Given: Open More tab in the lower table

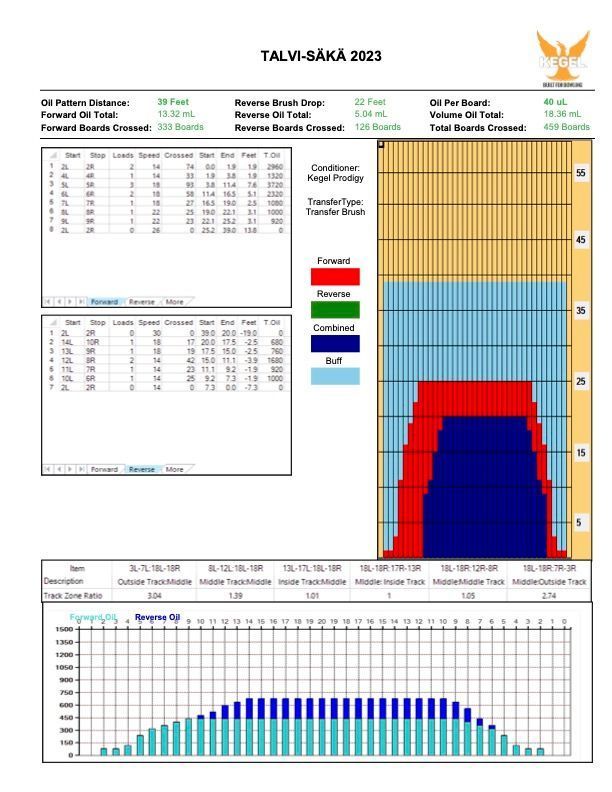Looking at the screenshot, I should [174, 469].
